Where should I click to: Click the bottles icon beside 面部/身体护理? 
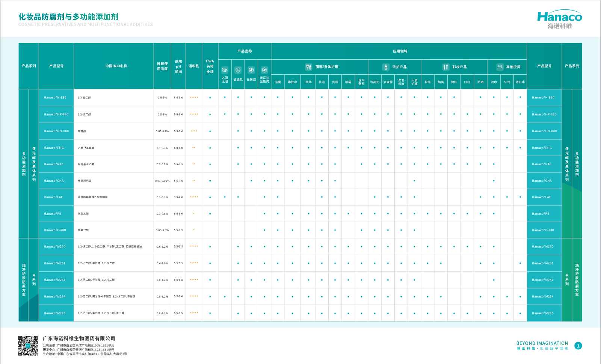pos(308,67)
